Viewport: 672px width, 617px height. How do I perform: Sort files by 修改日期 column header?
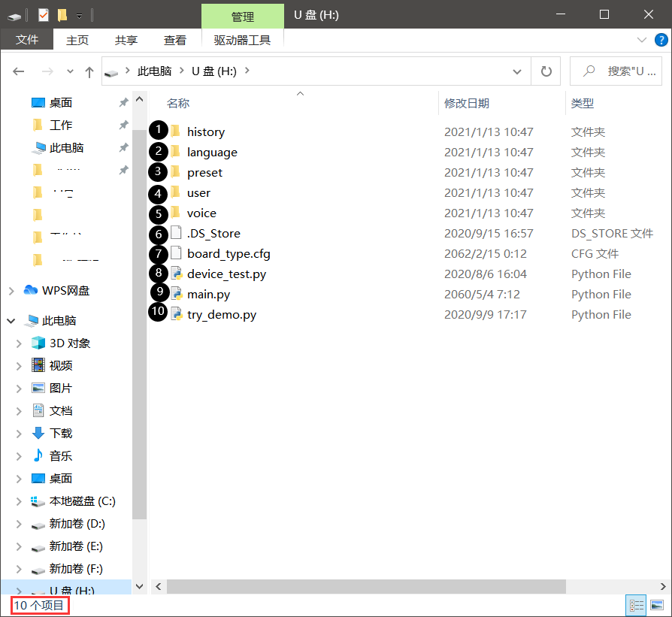(x=467, y=103)
